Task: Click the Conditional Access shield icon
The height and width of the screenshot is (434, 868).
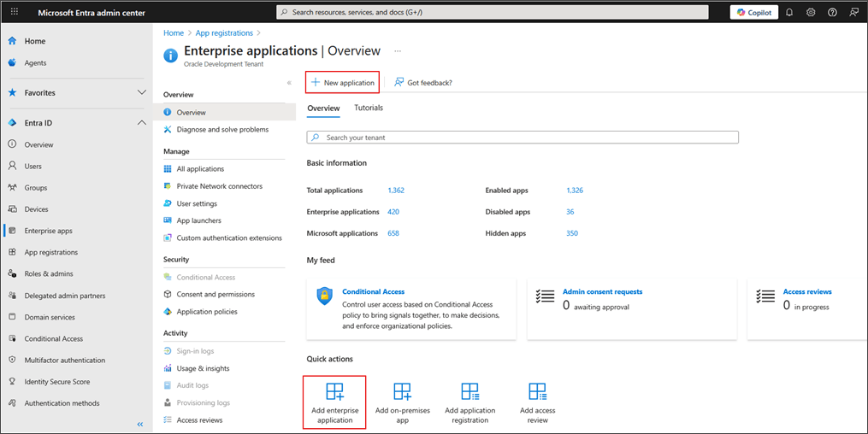Action: tap(325, 296)
